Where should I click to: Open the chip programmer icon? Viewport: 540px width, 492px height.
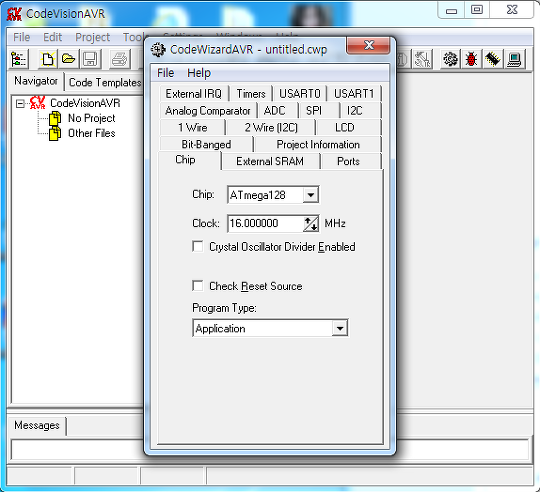coord(492,59)
